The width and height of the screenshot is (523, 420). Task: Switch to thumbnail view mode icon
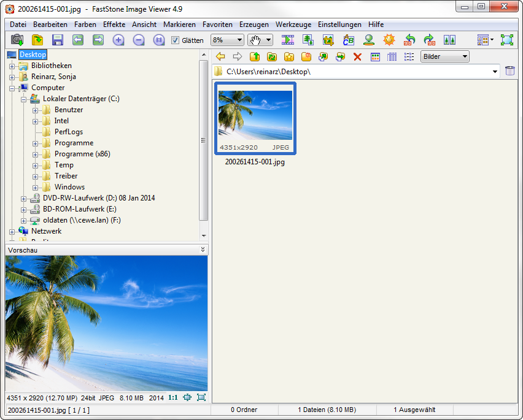[375, 56]
